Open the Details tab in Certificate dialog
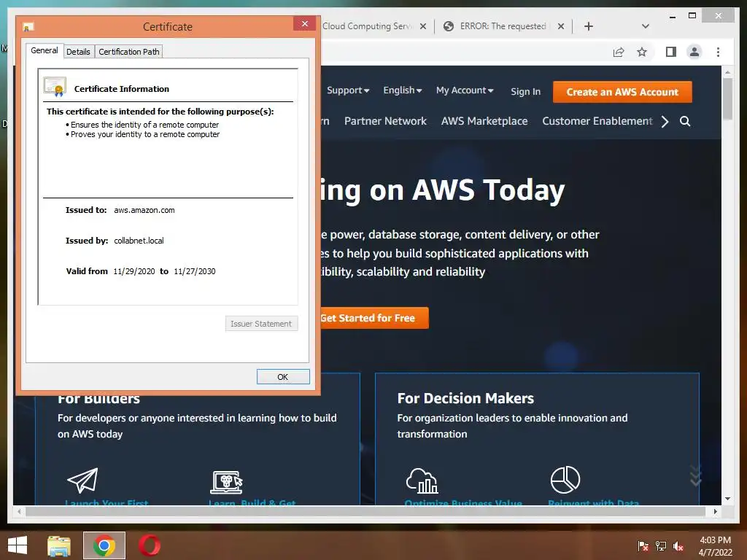Screen dimensions: 747x560 (78, 52)
